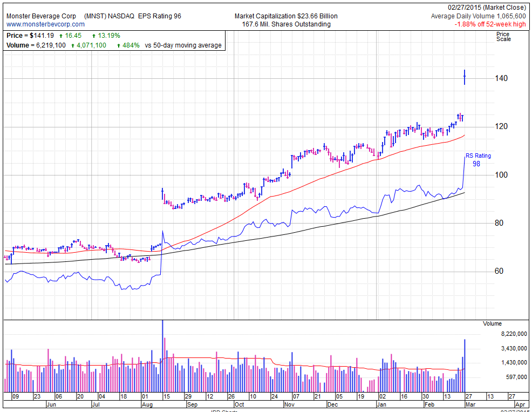The width and height of the screenshot is (532, 412).
Task: Click the 120 price scale label
Action: (501, 126)
